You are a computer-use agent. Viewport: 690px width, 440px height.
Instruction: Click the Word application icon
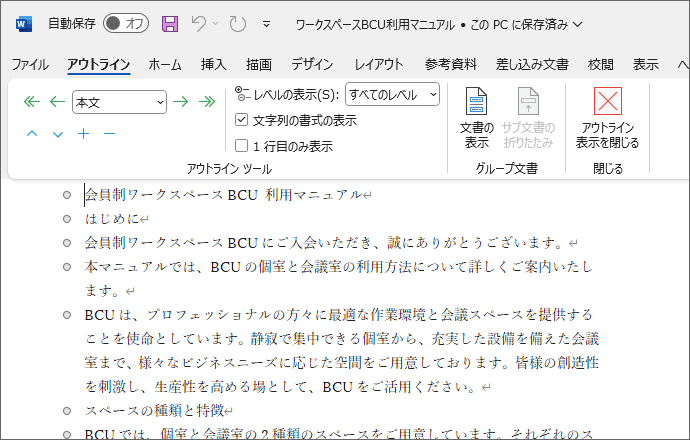tap(24, 24)
